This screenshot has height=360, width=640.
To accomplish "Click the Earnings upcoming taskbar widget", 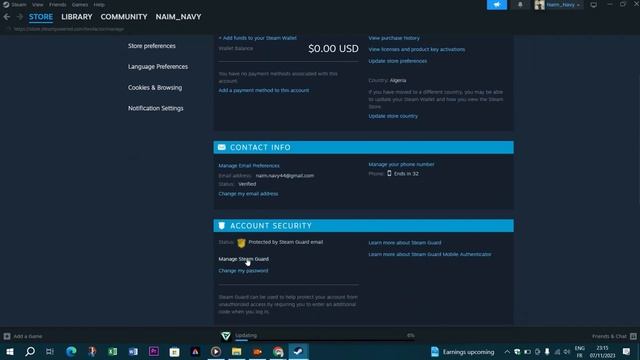I will point(462,351).
